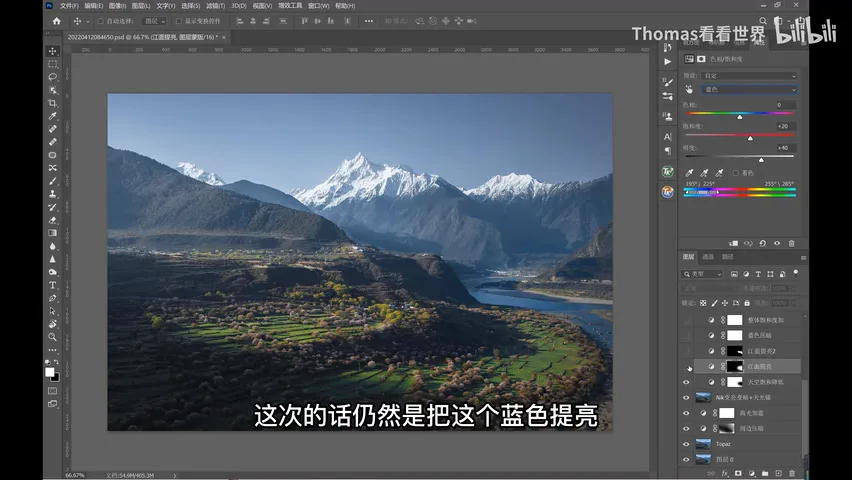Click the more options ellipsis in options bar

click(369, 21)
